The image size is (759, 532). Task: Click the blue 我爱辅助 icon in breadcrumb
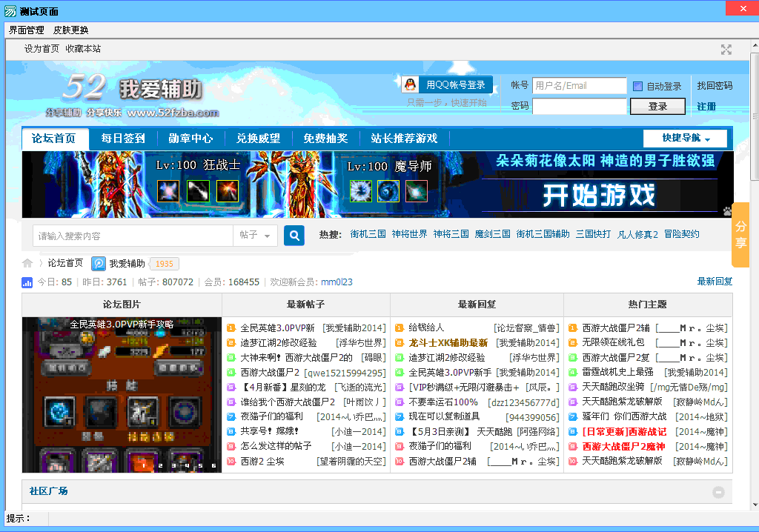(99, 263)
